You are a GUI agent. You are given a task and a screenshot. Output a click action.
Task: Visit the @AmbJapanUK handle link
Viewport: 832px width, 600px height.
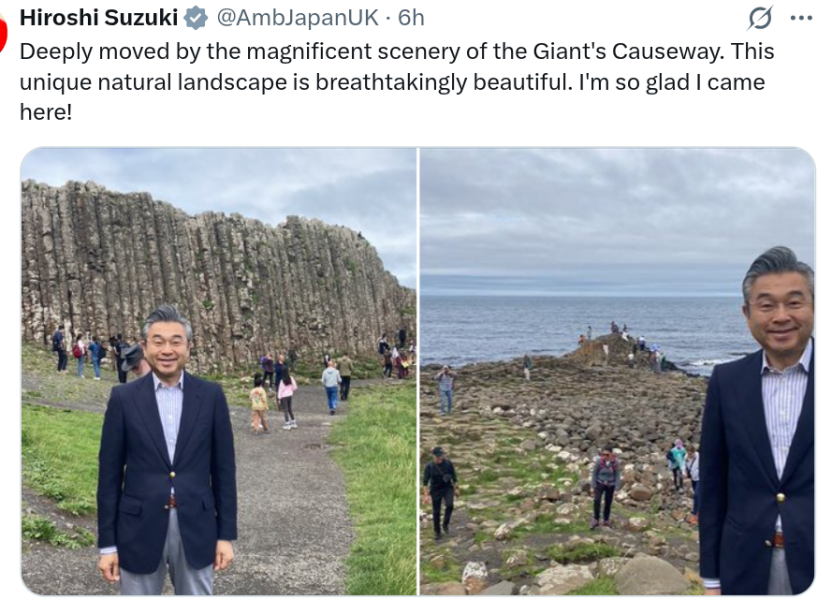297,18
